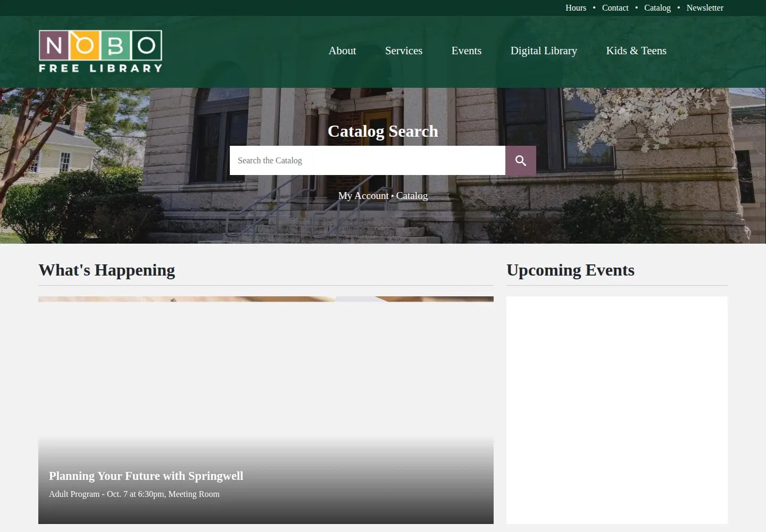Viewport: 766px width, 532px height.
Task: Go to the Events menu
Action: [x=467, y=51]
